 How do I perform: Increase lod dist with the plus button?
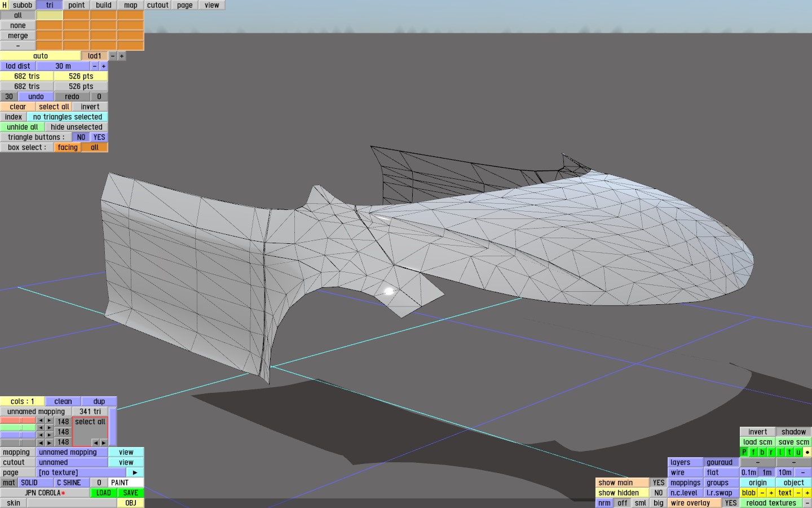click(x=104, y=66)
